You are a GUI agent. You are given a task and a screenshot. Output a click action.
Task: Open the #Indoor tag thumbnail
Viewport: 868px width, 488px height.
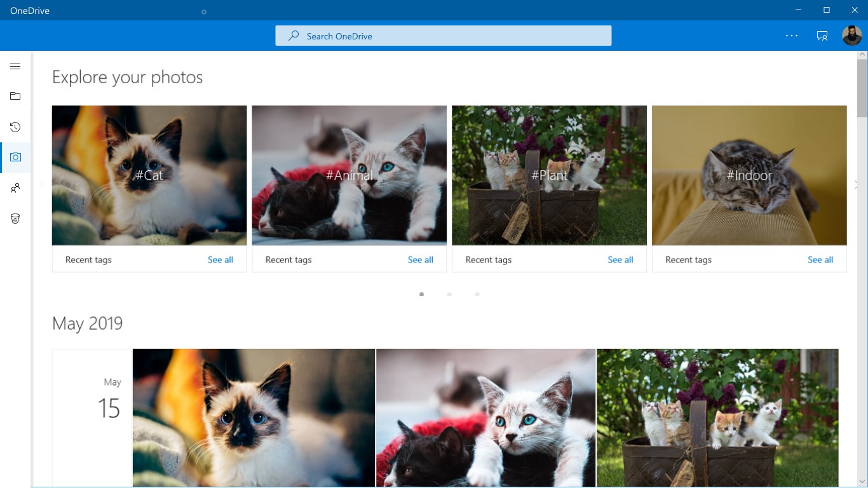click(x=749, y=175)
